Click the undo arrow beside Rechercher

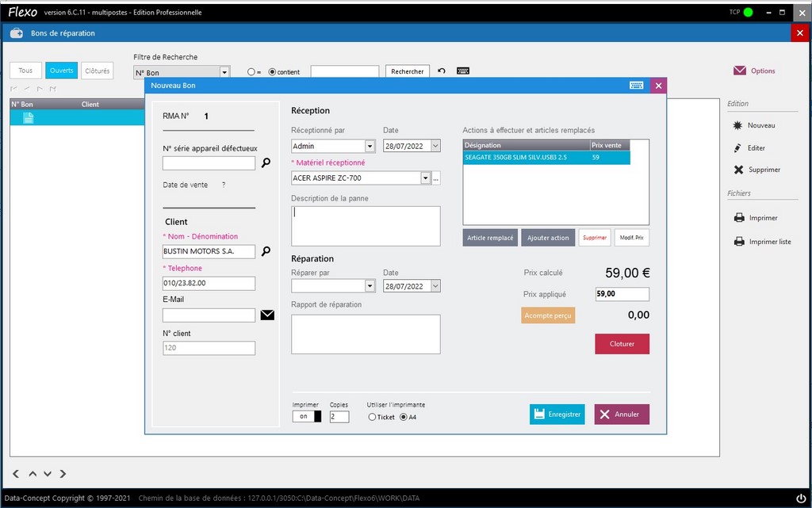tap(442, 71)
